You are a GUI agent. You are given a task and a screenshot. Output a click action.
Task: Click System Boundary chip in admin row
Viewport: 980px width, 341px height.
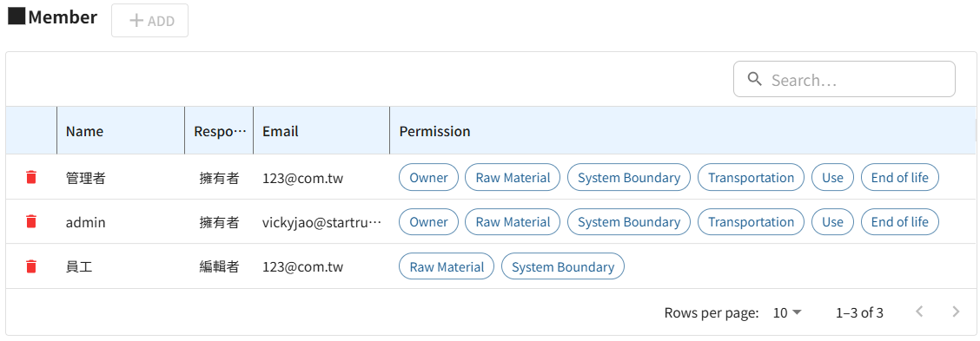[629, 222]
